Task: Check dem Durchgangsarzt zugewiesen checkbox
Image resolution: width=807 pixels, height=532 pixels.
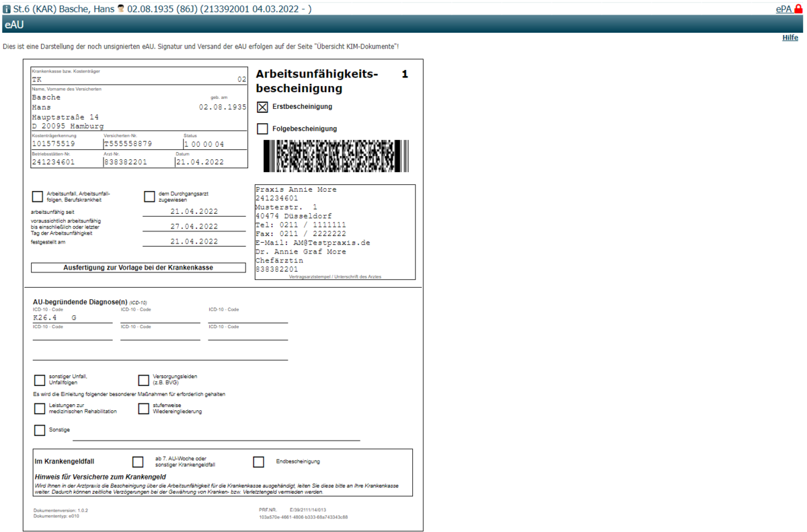Action: (x=149, y=196)
